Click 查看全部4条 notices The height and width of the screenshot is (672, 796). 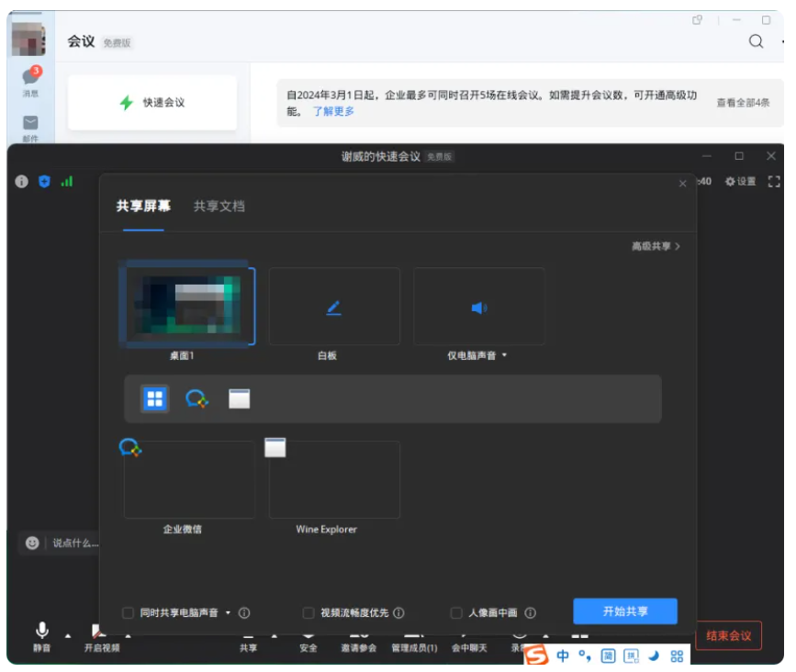[743, 103]
